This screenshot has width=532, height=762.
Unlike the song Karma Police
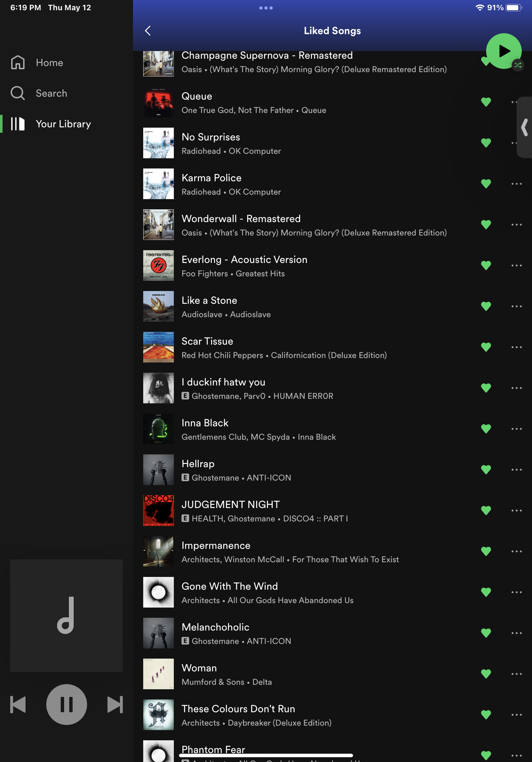click(485, 183)
